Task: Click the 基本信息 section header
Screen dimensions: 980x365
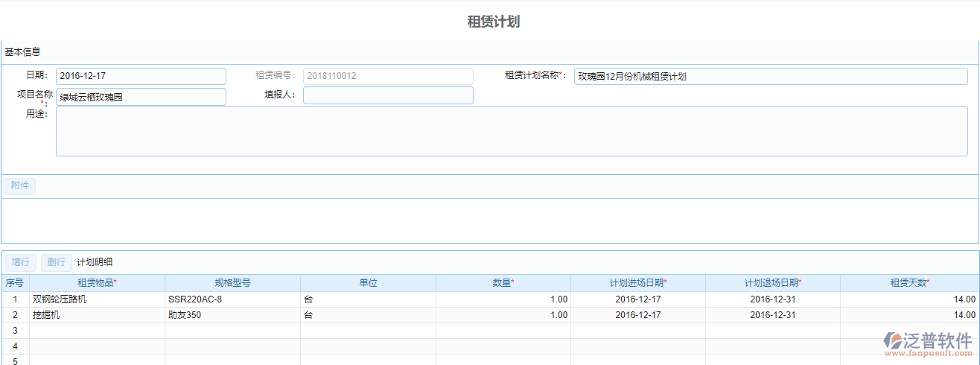Action: (22, 52)
